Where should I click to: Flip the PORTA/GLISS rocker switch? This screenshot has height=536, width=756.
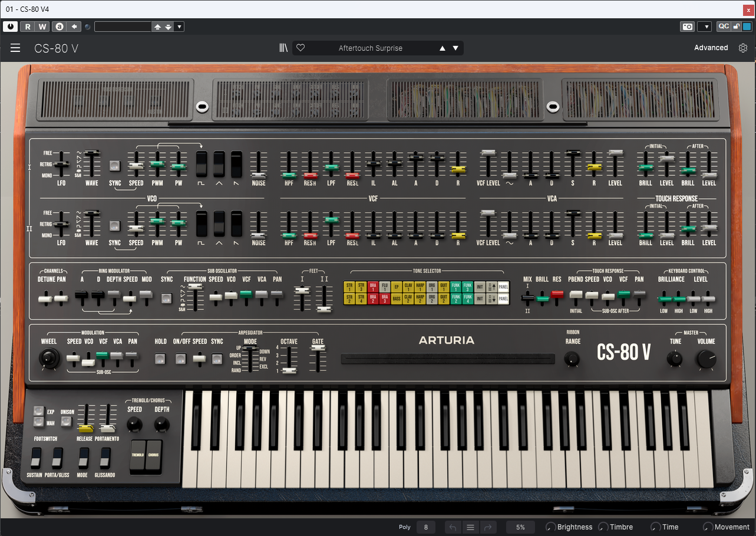57,458
